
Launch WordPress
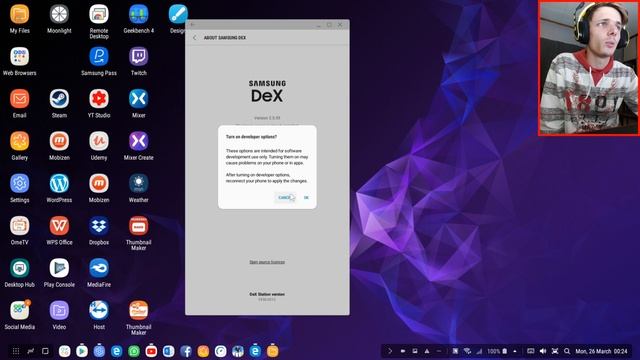click(59, 184)
